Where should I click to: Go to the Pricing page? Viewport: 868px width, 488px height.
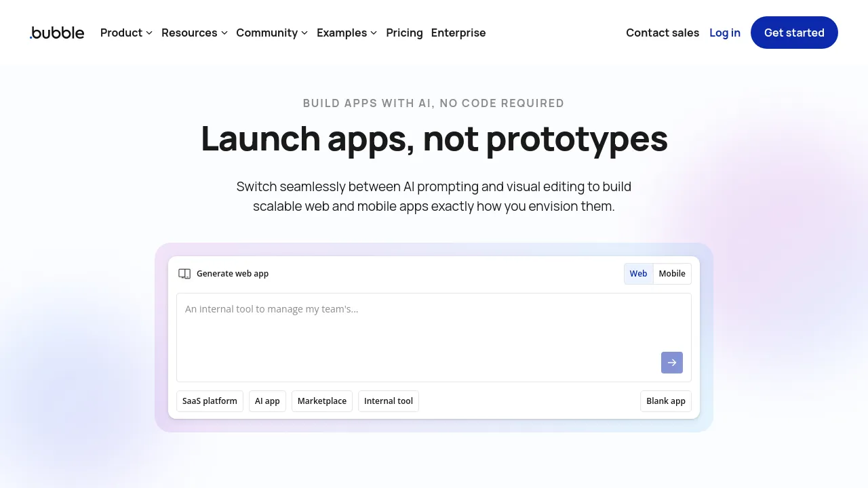point(404,33)
